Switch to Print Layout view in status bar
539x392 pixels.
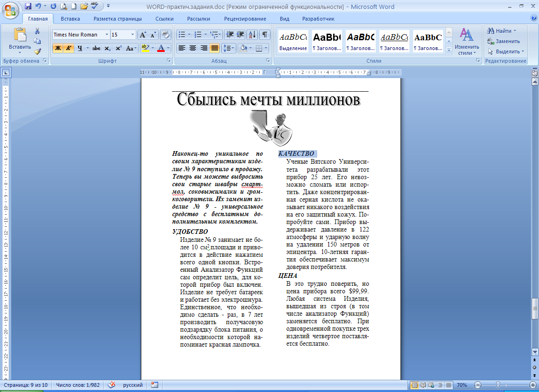click(x=415, y=385)
